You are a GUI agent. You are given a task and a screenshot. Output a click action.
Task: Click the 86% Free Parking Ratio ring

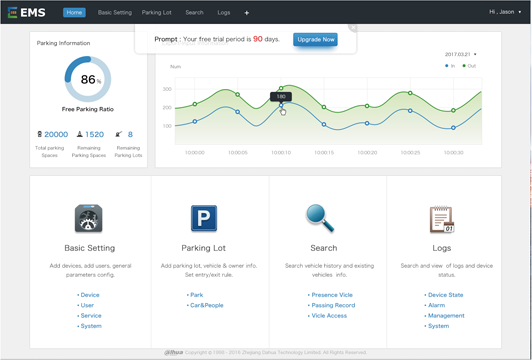88,79
